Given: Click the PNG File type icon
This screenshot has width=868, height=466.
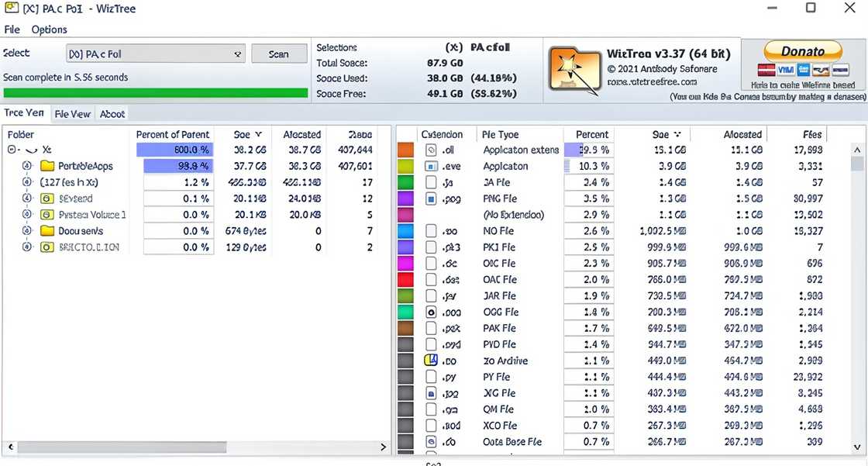Looking at the screenshot, I should tap(431, 198).
